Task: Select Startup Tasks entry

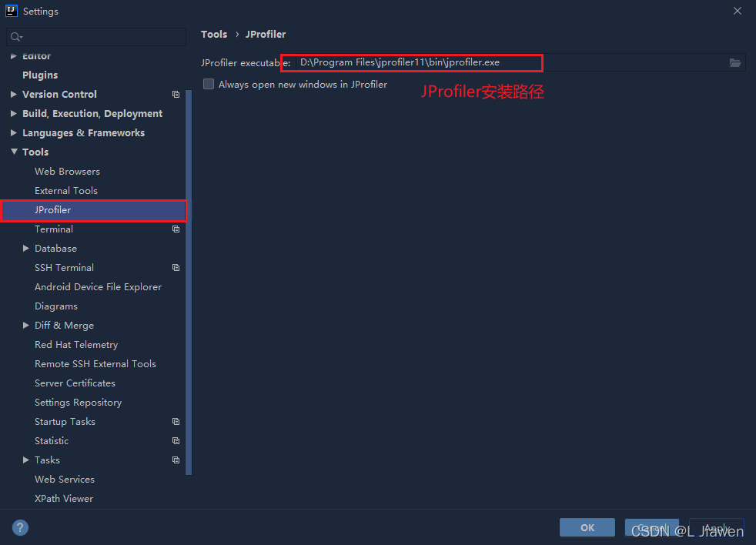Action: pos(65,422)
